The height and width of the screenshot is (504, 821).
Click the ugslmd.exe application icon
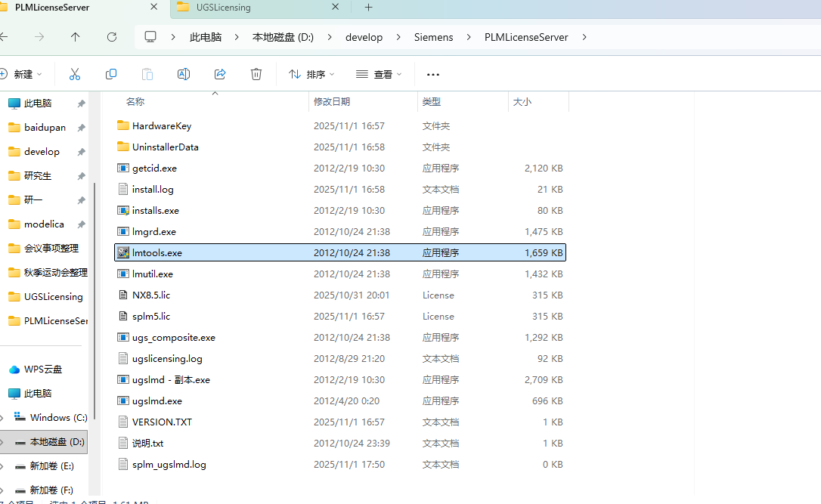[x=123, y=401]
